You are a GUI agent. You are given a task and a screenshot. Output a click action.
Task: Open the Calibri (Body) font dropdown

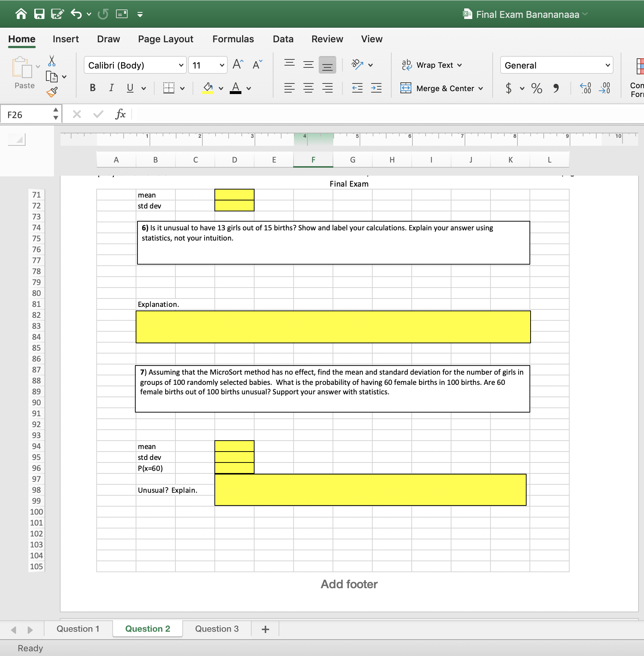point(181,65)
